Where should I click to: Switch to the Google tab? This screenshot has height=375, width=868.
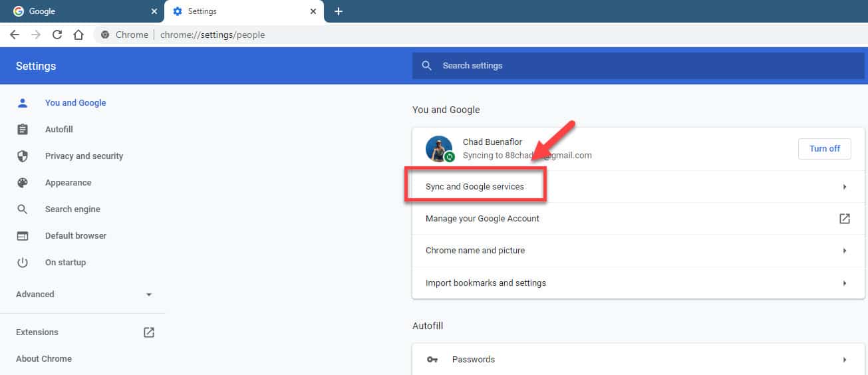coord(82,11)
